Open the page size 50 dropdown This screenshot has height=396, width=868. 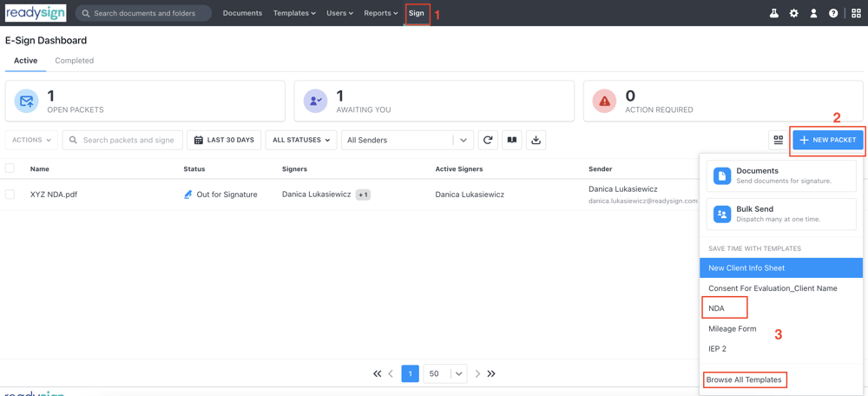point(445,373)
